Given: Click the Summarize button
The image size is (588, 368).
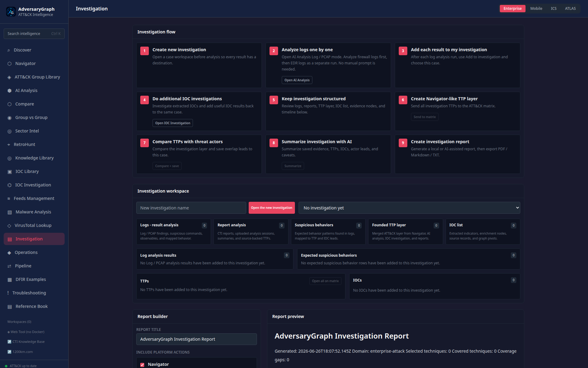Looking at the screenshot, I should click(x=293, y=166).
